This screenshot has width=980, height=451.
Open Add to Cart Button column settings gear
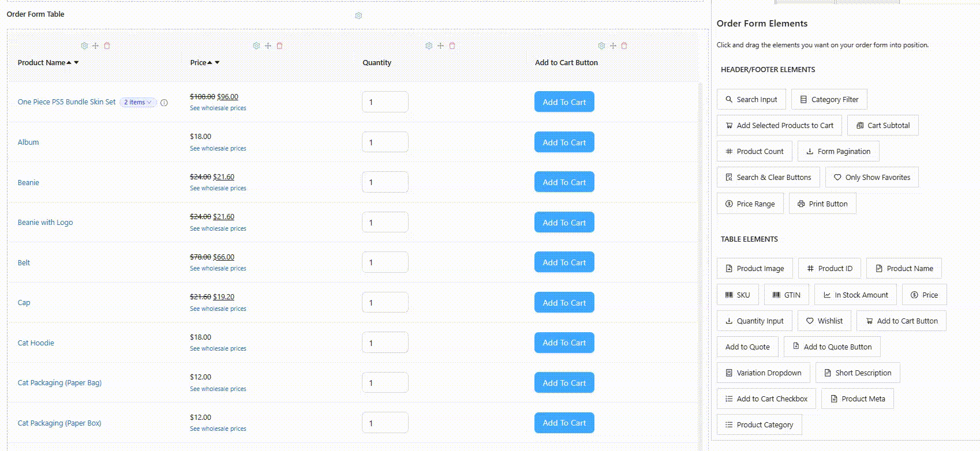[601, 46]
